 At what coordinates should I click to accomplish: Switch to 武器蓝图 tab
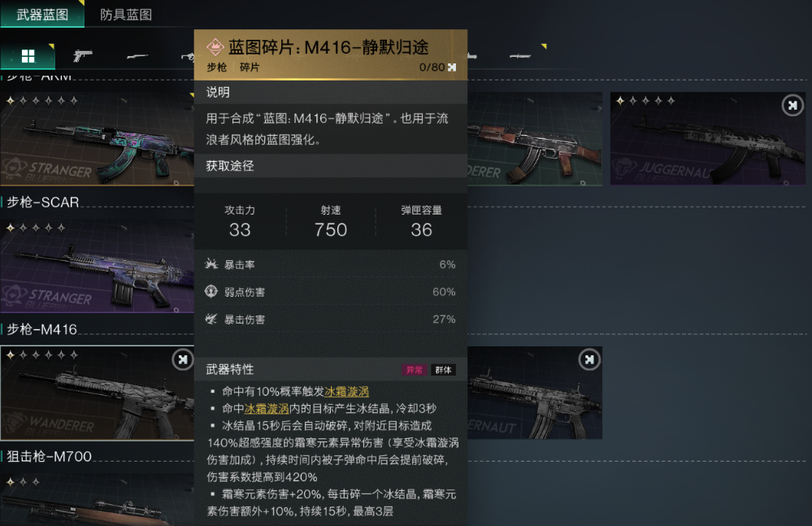tap(42, 14)
